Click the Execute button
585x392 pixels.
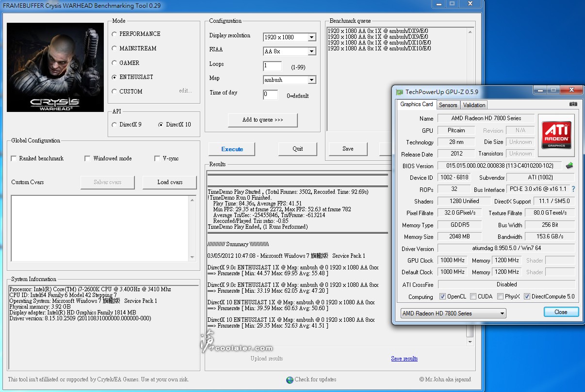(232, 149)
